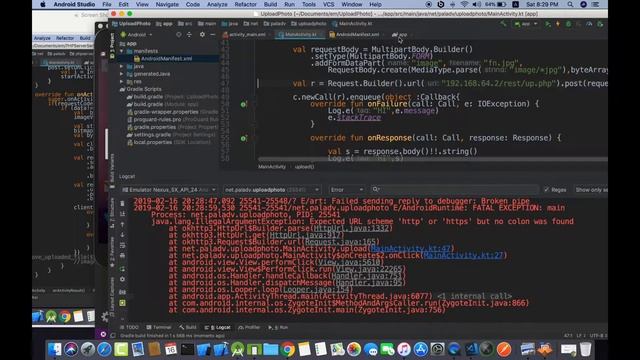This screenshot has height=360, width=640.
Task: Open Project panel settings gear
Action: [x=202, y=35]
